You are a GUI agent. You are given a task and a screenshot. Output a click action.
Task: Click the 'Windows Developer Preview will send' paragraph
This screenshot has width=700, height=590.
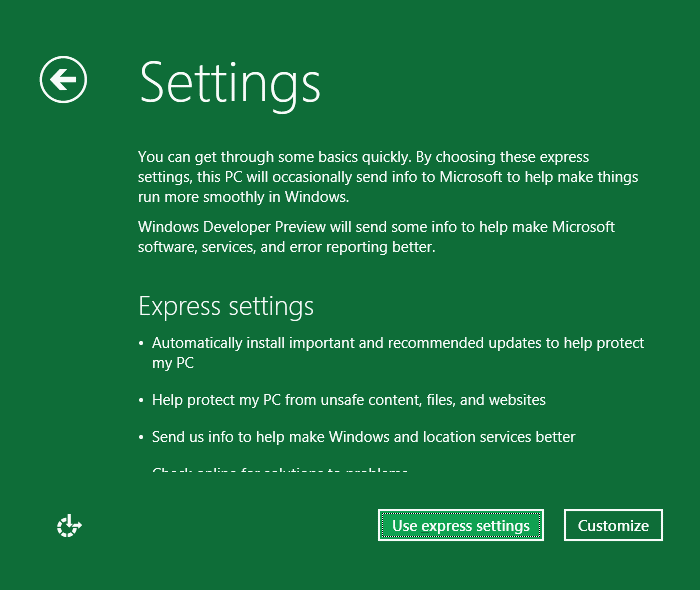pos(376,237)
